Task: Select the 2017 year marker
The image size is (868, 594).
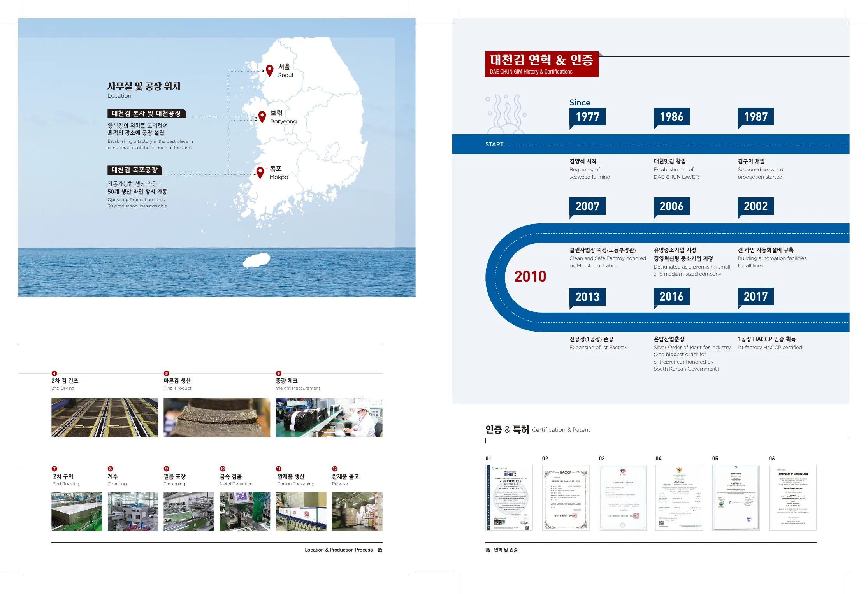Action: coord(756,297)
